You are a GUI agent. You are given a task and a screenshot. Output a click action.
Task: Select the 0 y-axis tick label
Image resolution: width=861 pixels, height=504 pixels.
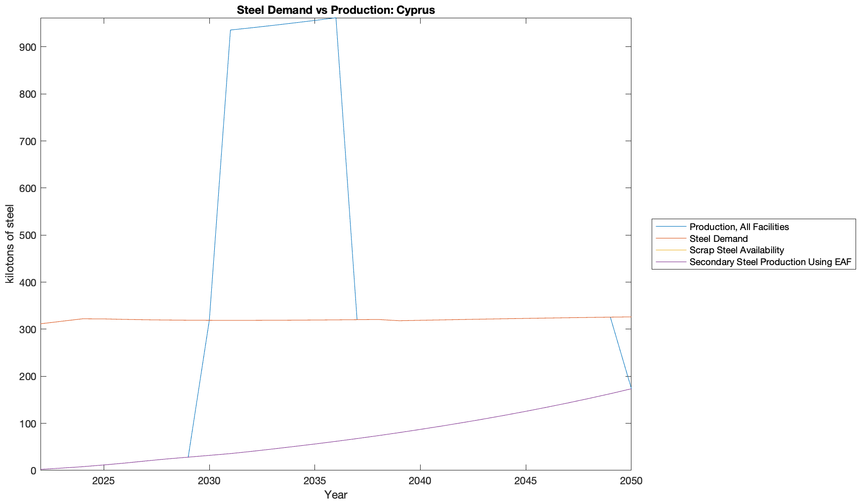tap(34, 471)
